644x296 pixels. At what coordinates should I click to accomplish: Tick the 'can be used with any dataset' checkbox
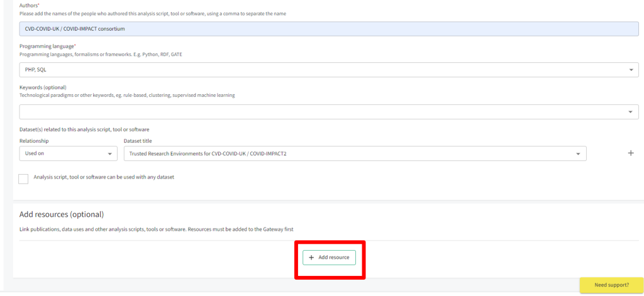coord(23,179)
